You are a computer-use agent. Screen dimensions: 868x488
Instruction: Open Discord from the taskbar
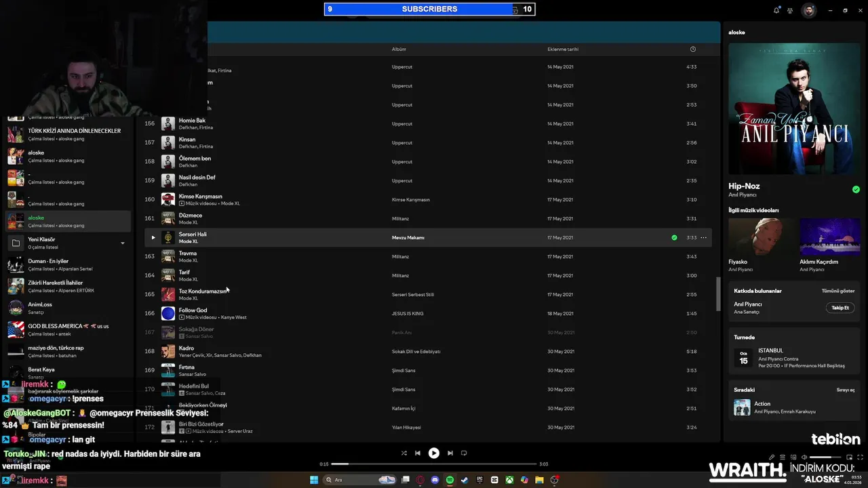pos(435,480)
